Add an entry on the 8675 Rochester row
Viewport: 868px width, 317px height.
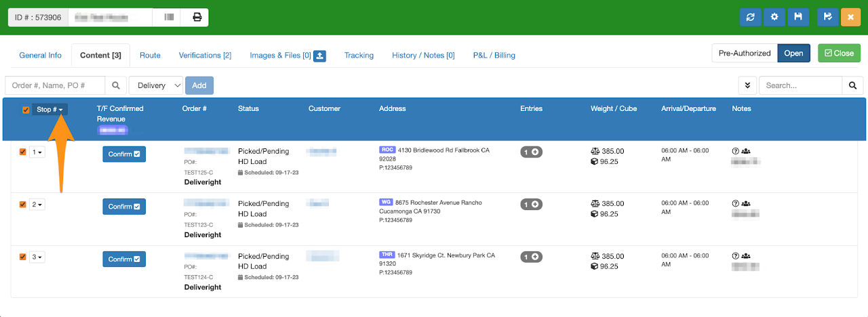point(531,204)
